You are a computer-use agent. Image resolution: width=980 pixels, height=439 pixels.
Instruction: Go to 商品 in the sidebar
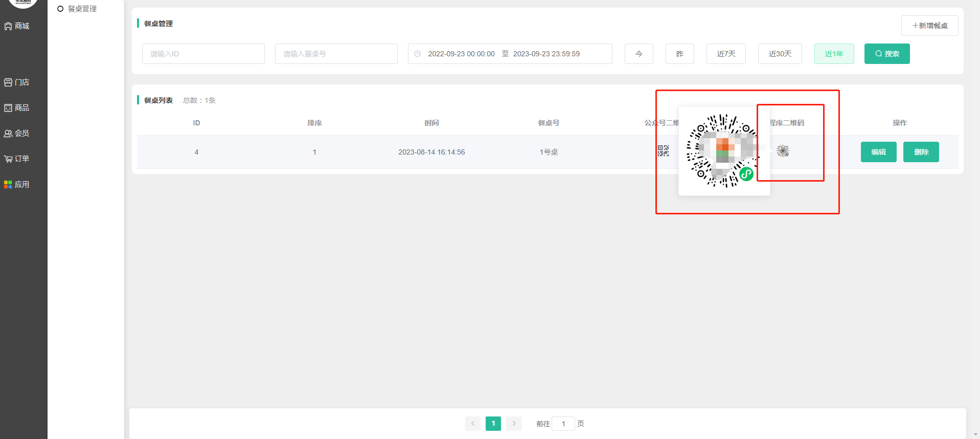pos(17,108)
